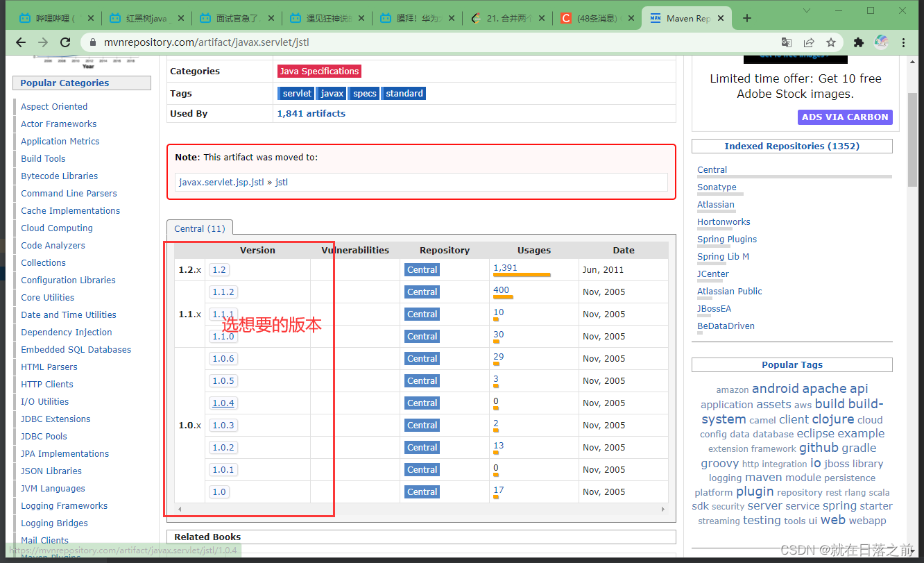Click Central badge in the 1.0.2 row

[422, 448]
